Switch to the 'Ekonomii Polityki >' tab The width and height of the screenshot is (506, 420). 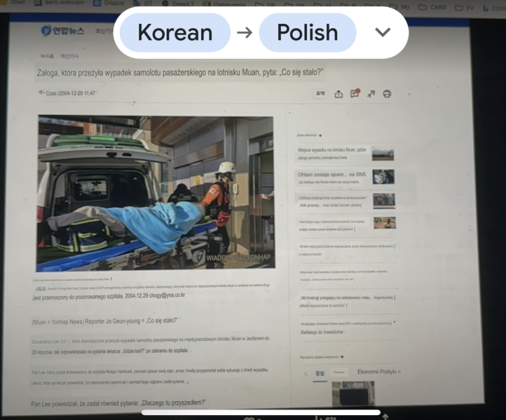click(379, 372)
